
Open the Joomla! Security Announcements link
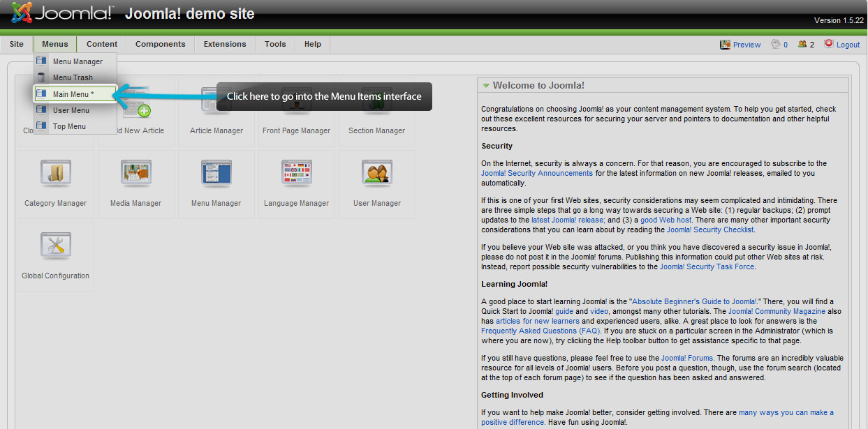click(x=537, y=173)
